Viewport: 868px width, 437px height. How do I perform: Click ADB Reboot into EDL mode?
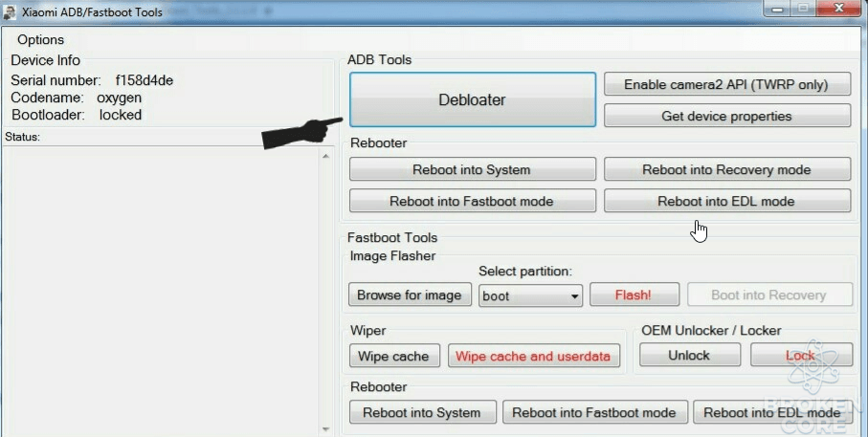[726, 201]
